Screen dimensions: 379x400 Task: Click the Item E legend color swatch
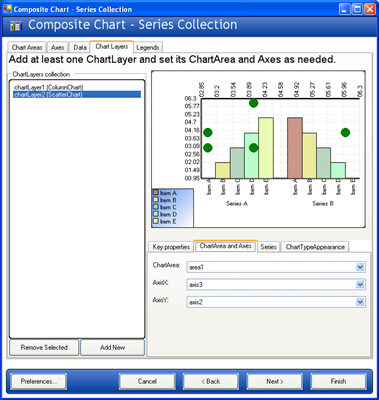pos(156,221)
